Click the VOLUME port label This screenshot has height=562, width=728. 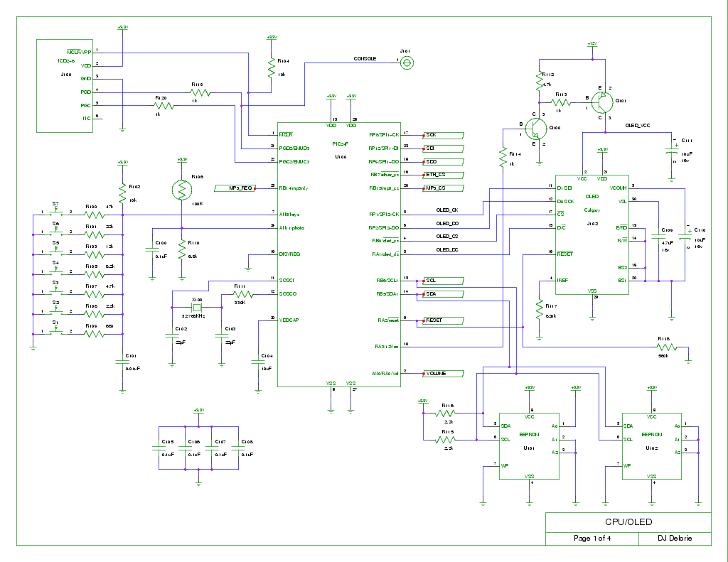pos(443,373)
